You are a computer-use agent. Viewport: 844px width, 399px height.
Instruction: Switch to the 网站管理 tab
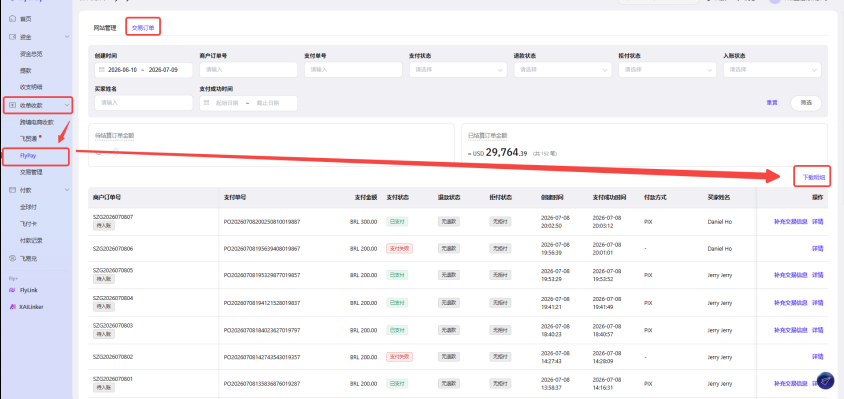(104, 27)
